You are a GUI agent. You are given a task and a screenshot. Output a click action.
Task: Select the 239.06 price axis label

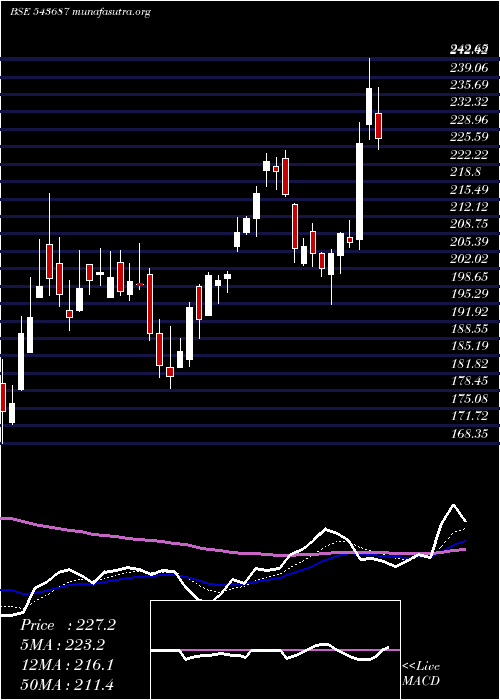point(470,67)
